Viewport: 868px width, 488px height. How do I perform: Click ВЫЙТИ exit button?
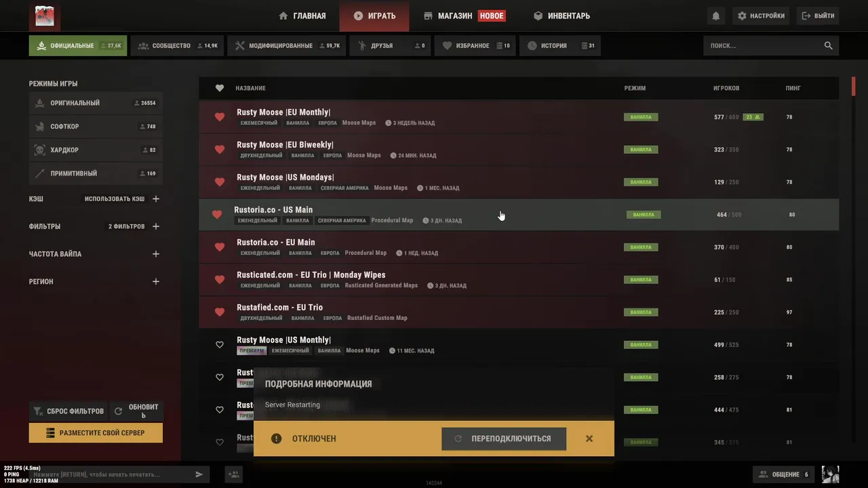coord(818,16)
